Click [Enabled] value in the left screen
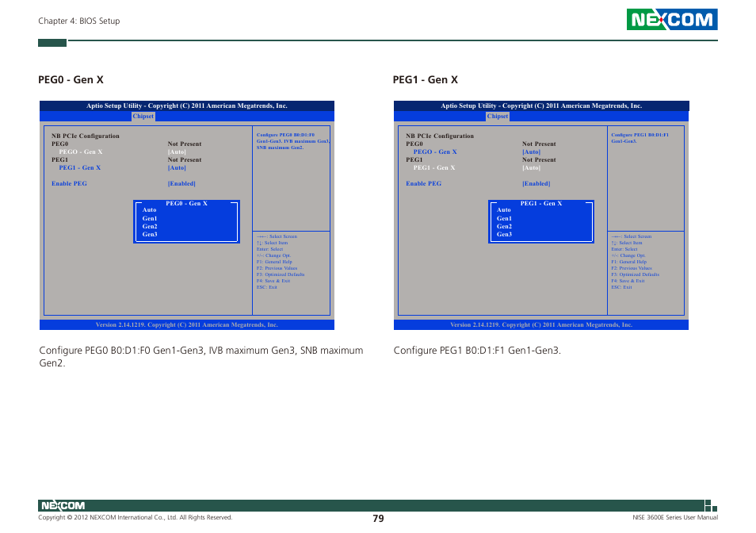The height and width of the screenshot is (533, 756). click(x=181, y=184)
